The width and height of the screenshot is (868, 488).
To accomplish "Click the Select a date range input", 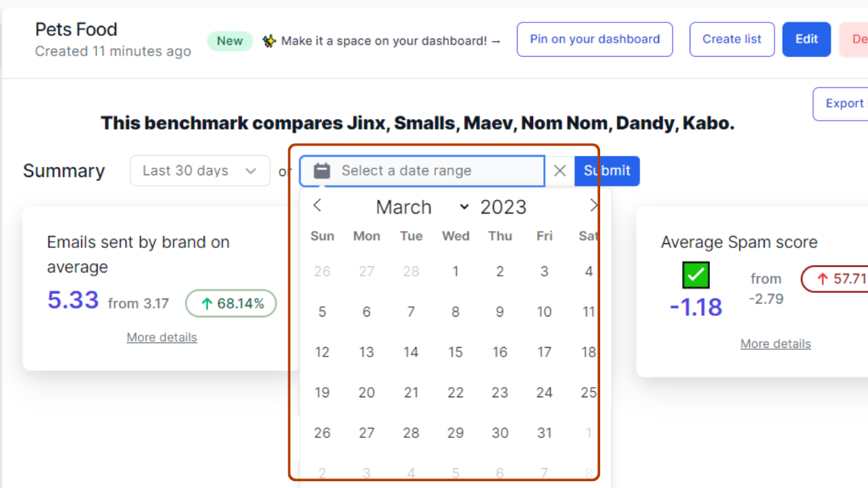I will click(422, 171).
